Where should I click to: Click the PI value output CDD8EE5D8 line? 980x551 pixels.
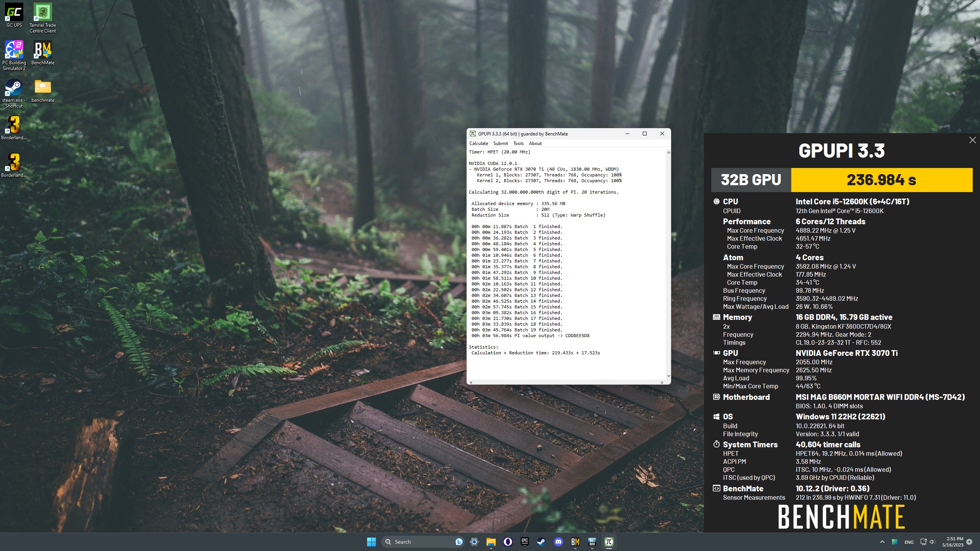pos(531,336)
